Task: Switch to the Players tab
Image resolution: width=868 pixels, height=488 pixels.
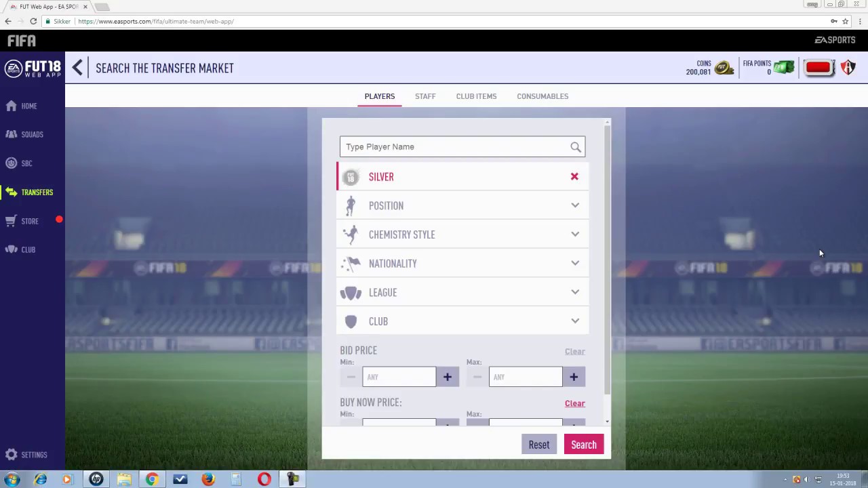Action: click(380, 96)
